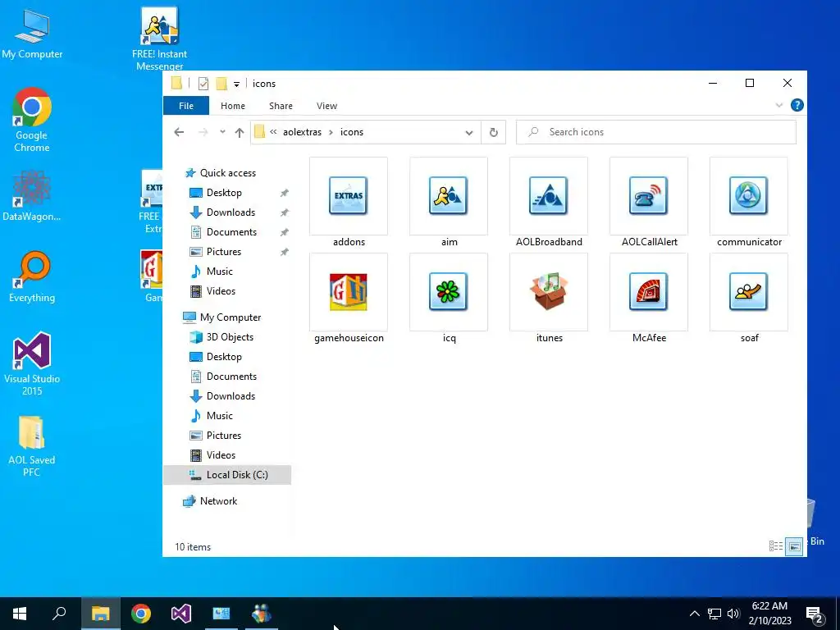Open Everything search desktop shortcut
Viewport: 840px width, 630px height.
pos(32,276)
